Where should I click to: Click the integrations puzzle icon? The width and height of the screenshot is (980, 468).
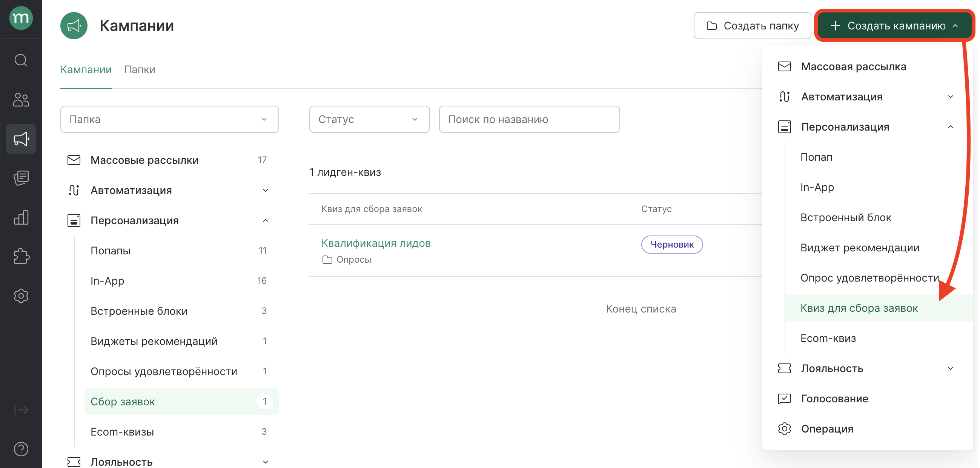tap(21, 257)
